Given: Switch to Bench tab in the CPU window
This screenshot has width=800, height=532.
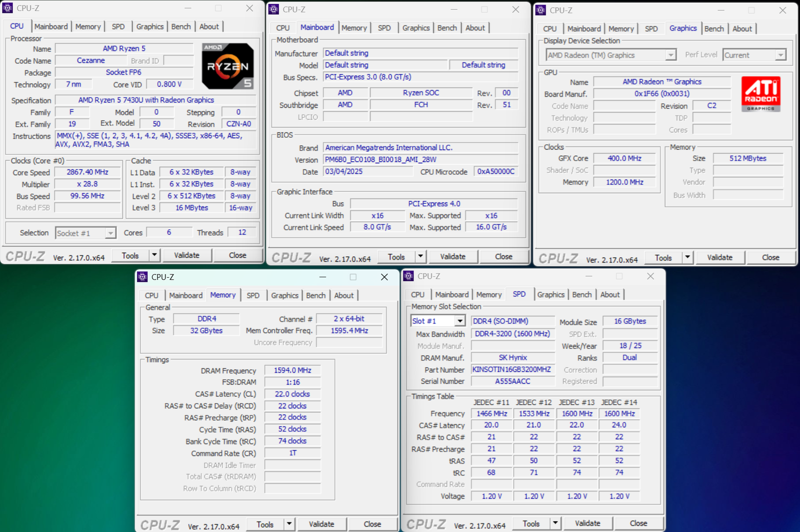Looking at the screenshot, I should click(180, 26).
